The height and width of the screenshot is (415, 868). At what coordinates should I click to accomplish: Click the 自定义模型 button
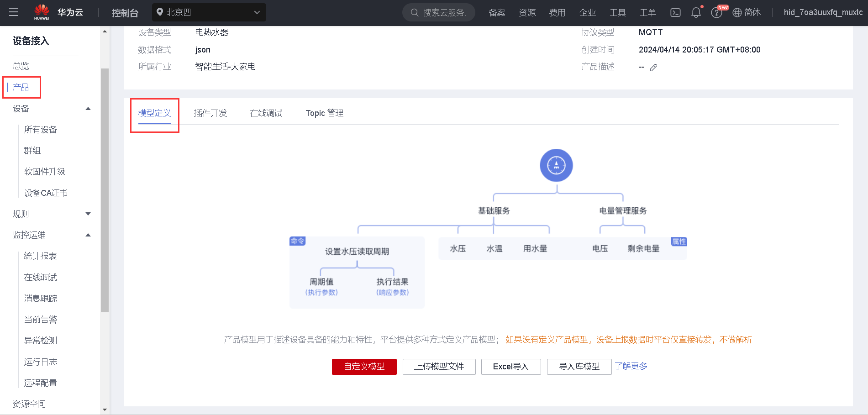pos(364,367)
